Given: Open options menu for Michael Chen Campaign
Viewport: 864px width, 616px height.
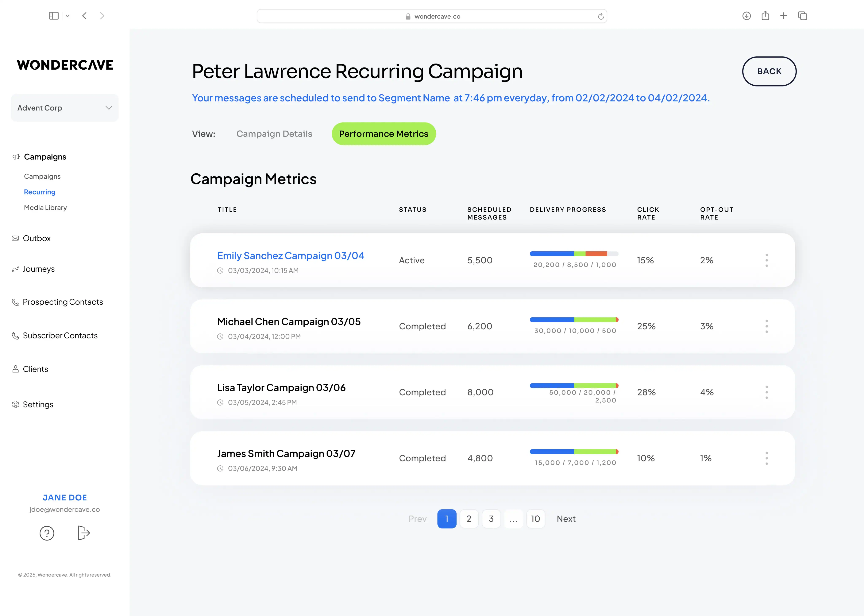Looking at the screenshot, I should coord(767,326).
